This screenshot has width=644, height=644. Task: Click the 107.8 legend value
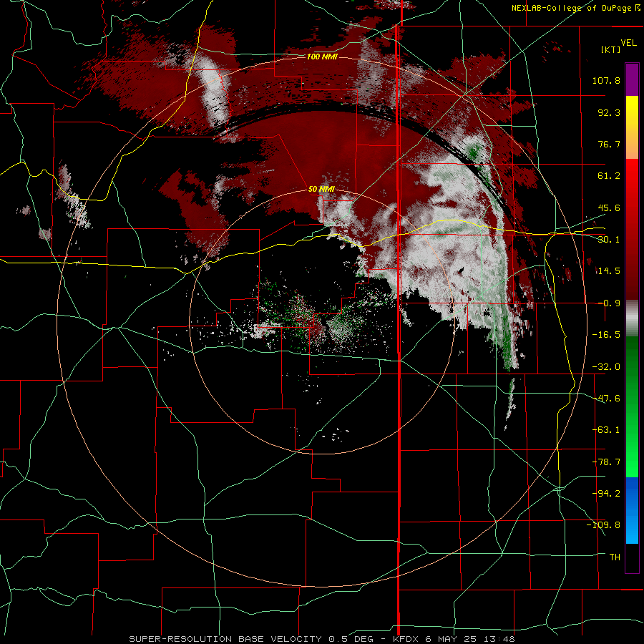(606, 80)
